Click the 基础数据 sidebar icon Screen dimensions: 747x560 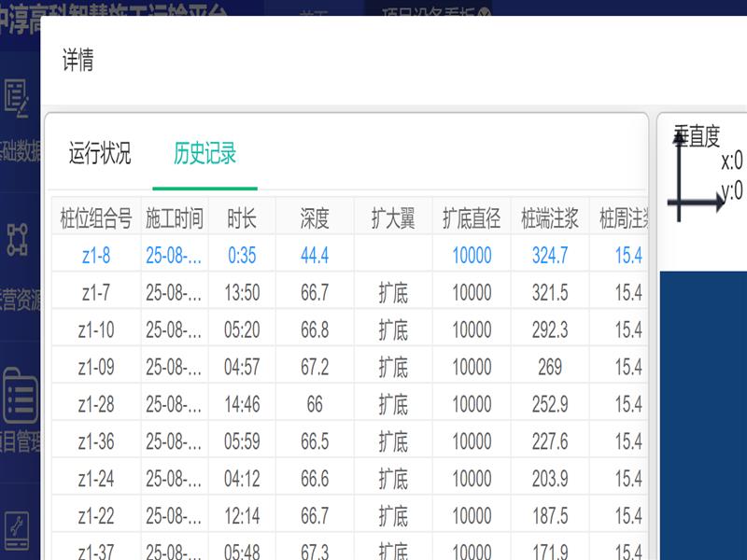pos(19,98)
